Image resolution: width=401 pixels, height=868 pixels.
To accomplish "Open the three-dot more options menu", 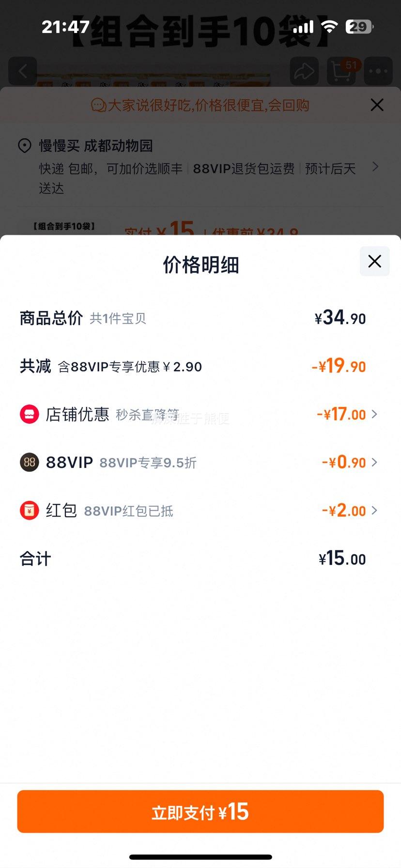I will point(378,71).
